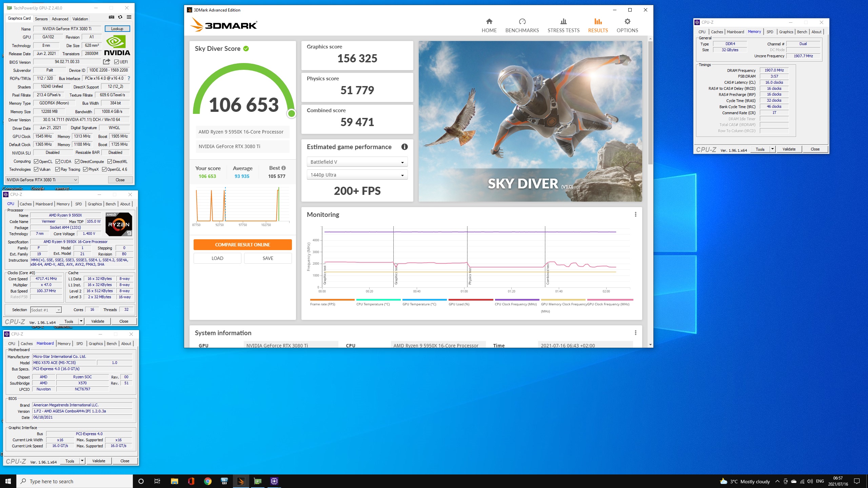Expand Tools arrow in CPU-Z Mainboard window
This screenshot has width=868, height=488.
pyautogui.click(x=82, y=461)
